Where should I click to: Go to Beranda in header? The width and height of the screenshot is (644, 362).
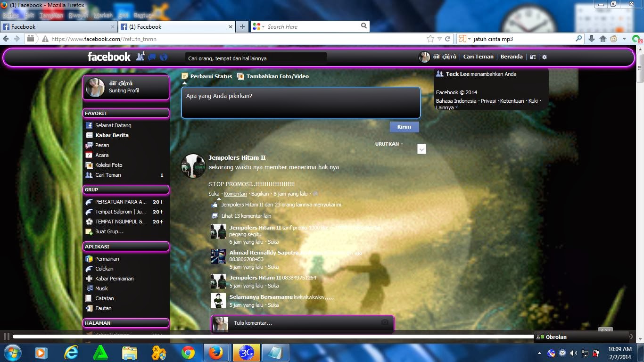pyautogui.click(x=512, y=57)
